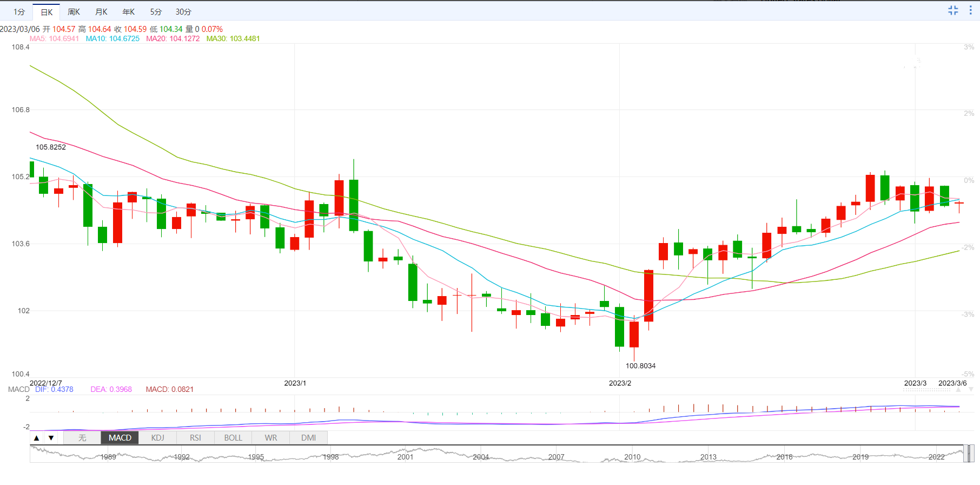Screen dimensions: 980x485
Task: Click the 2023/1 date axis label
Action: [x=295, y=383]
